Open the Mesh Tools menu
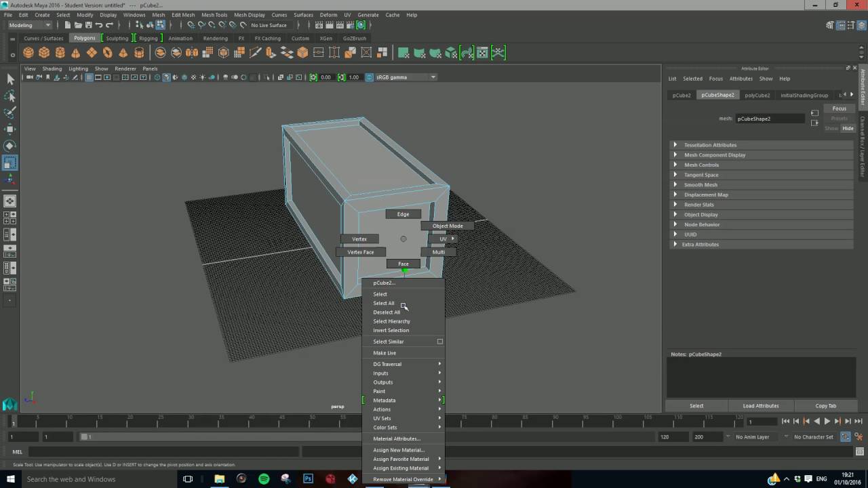This screenshot has height=488, width=868. [214, 15]
